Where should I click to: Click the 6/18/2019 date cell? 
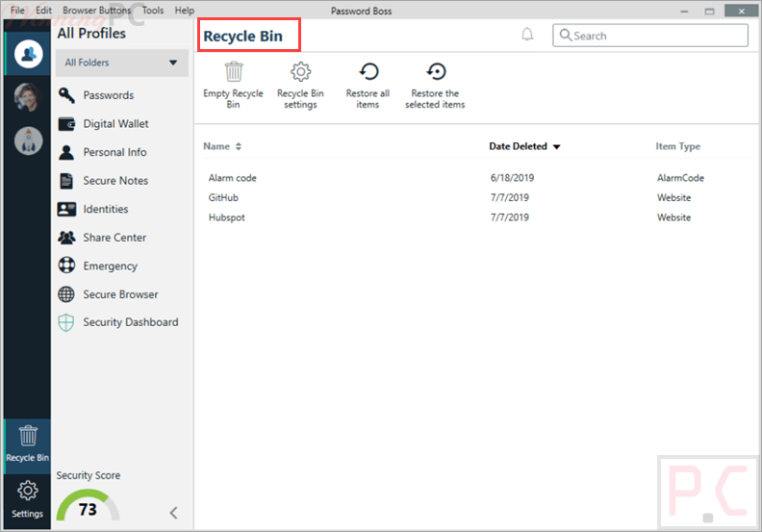[512, 178]
